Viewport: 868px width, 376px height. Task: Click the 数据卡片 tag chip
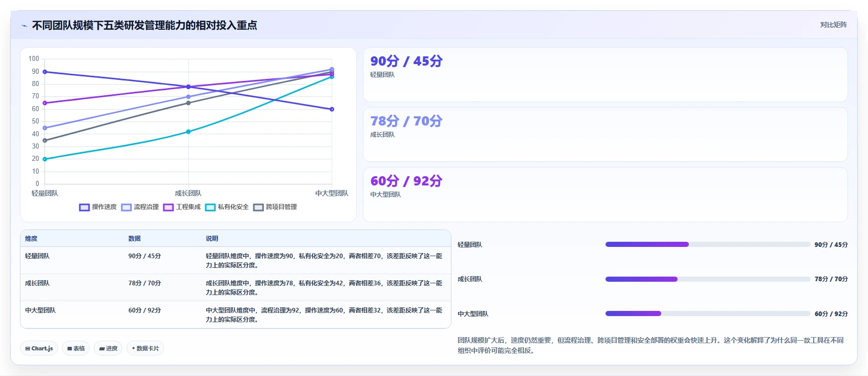pyautogui.click(x=145, y=348)
